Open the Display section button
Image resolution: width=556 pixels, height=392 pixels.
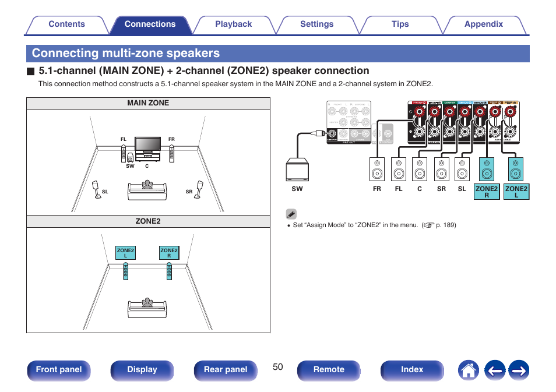click(142, 370)
